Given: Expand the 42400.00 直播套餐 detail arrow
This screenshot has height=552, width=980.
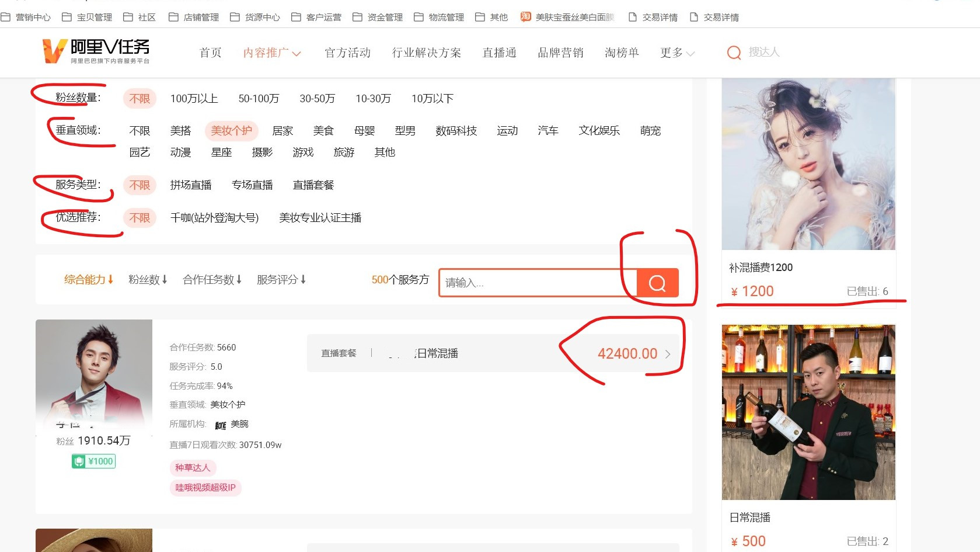Looking at the screenshot, I should 669,353.
